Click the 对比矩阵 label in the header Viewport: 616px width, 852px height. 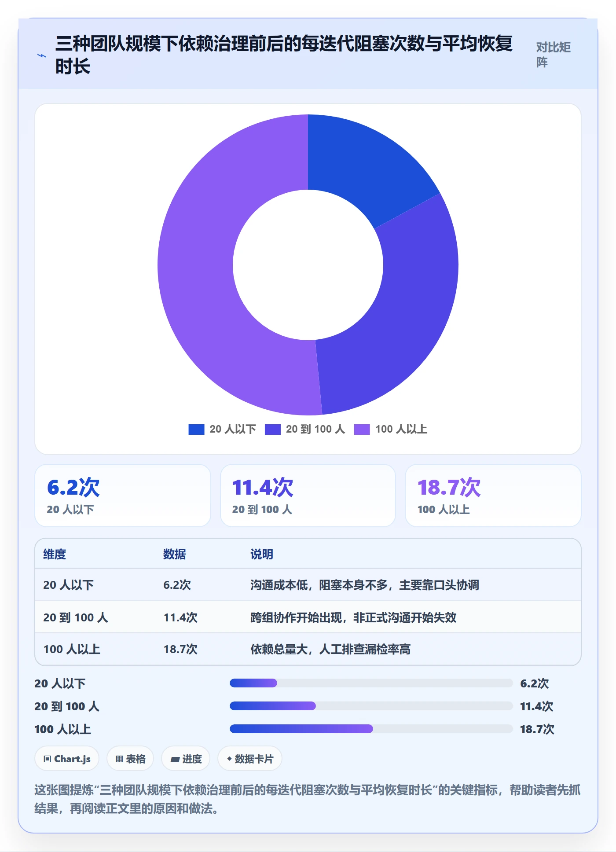click(x=554, y=55)
